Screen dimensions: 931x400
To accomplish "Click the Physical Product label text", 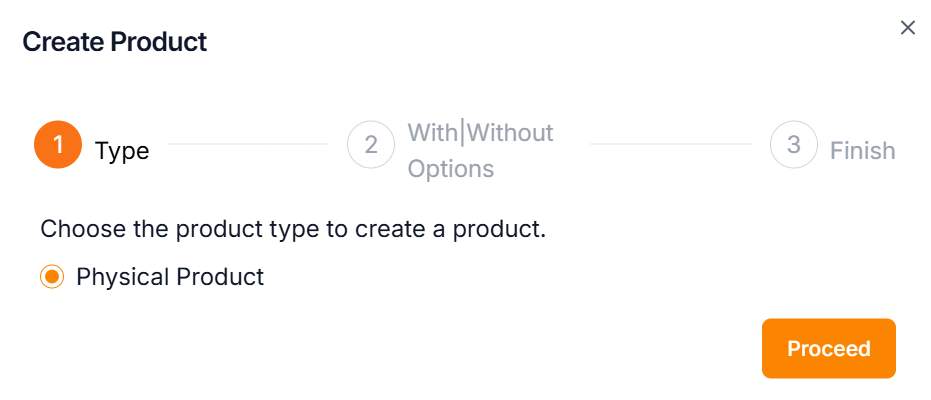I will point(170,277).
